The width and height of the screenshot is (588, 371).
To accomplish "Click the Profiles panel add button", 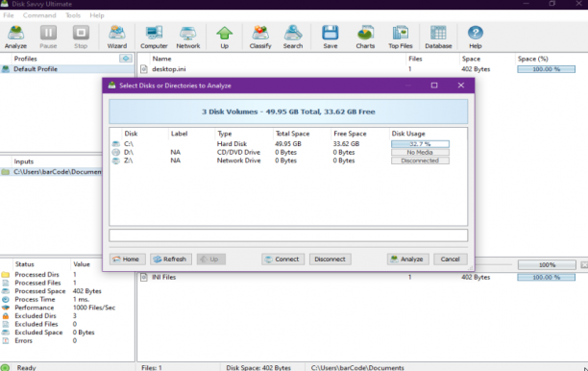I will click(126, 59).
